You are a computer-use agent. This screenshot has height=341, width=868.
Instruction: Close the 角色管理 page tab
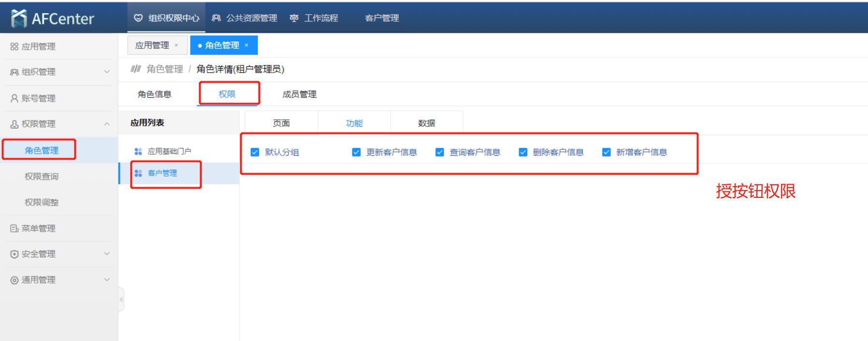pos(246,45)
